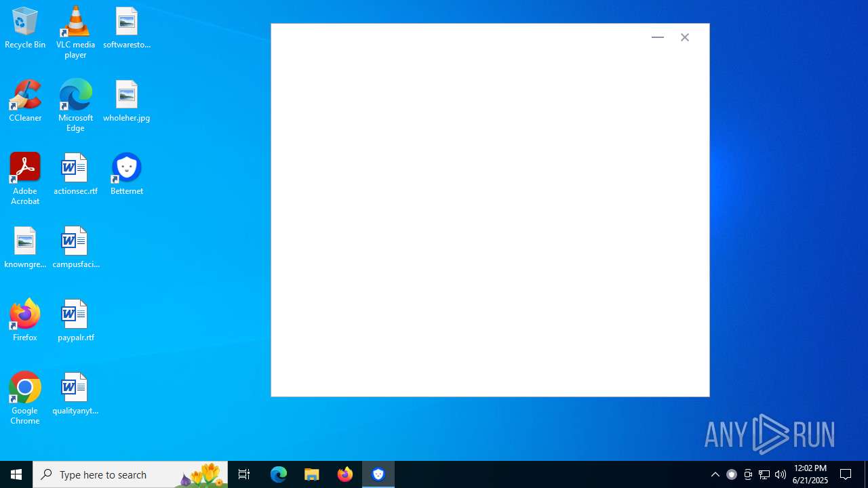Launch the Google Chrome desktop shortcut
Screen dimensions: 868x488
(25, 399)
